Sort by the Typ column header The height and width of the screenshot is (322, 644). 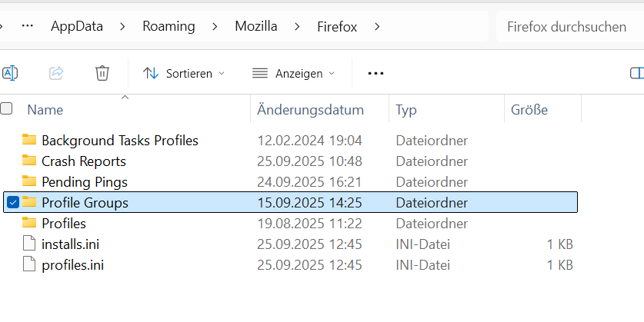pos(406,110)
